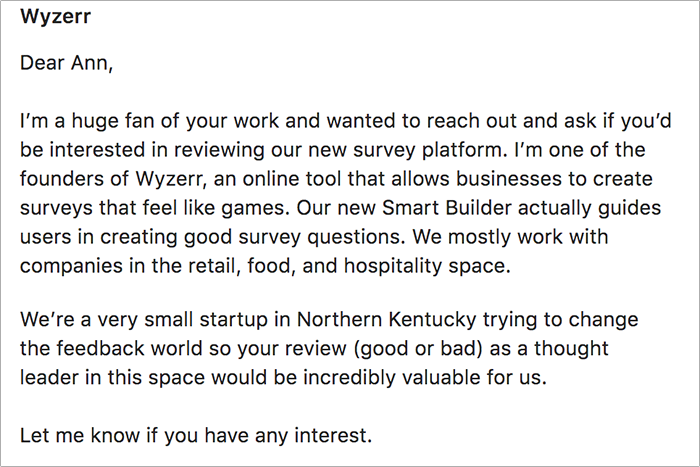Click the word "businesses"
Screen dimensions: 700x467
click(508, 179)
